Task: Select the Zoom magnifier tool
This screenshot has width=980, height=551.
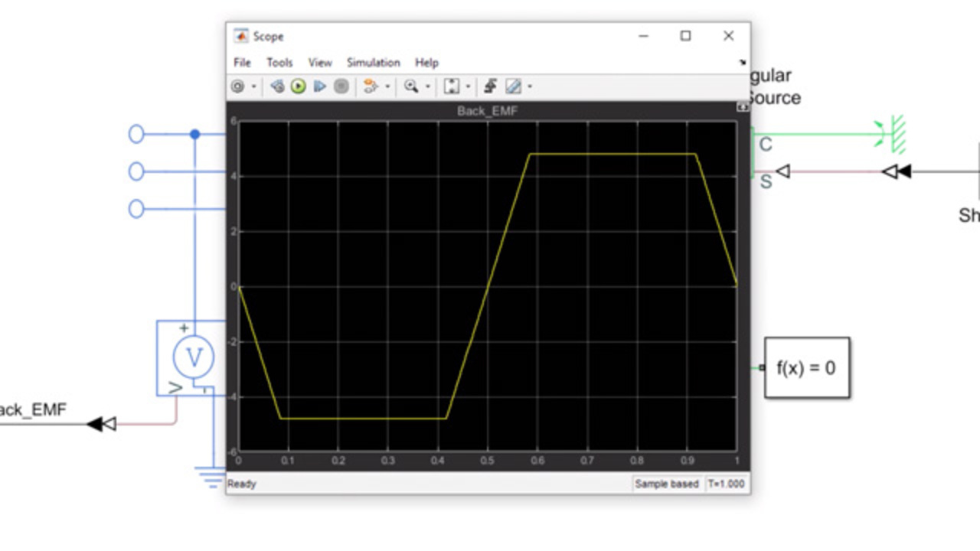Action: (x=411, y=86)
